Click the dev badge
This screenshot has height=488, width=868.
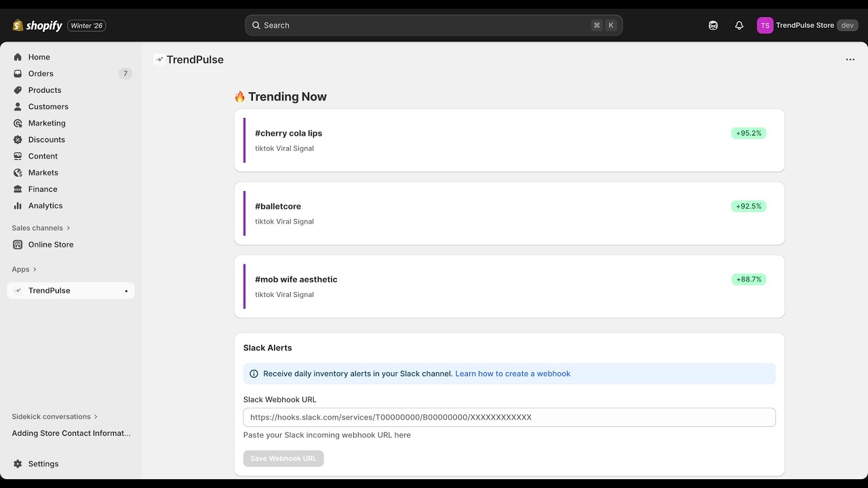coord(848,25)
